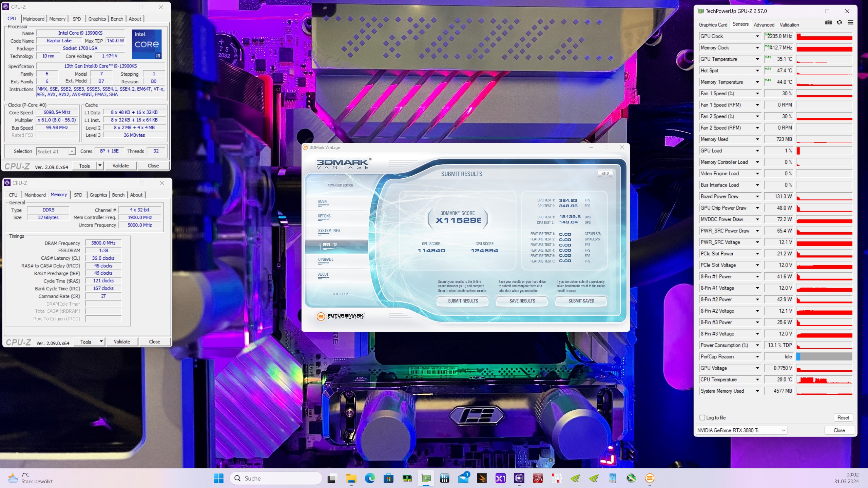Click the GPU-Z screenshot camera icon

click(828, 22)
